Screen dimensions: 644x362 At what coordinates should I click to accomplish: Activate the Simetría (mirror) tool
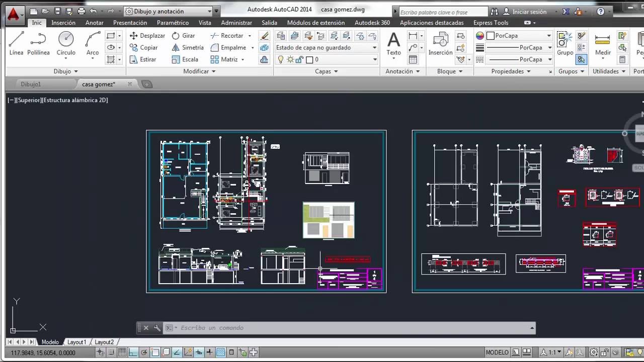point(187,47)
